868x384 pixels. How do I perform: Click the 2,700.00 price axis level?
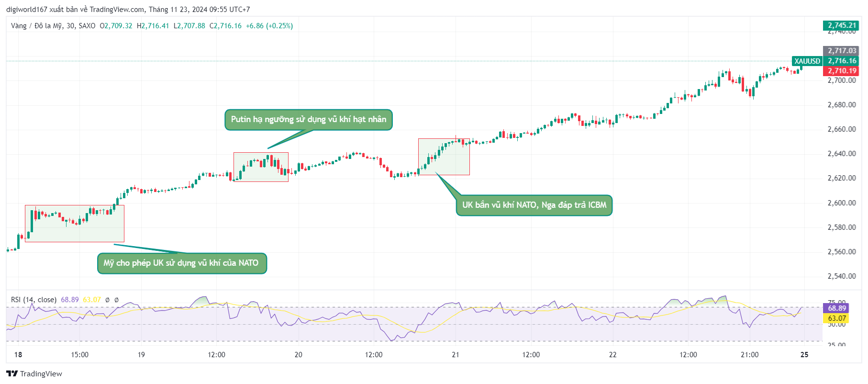(842, 80)
